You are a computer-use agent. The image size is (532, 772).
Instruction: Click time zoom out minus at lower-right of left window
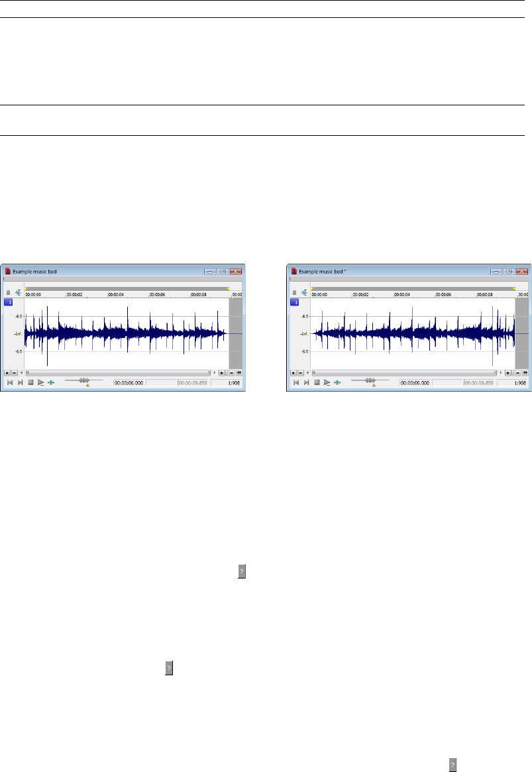(232, 373)
